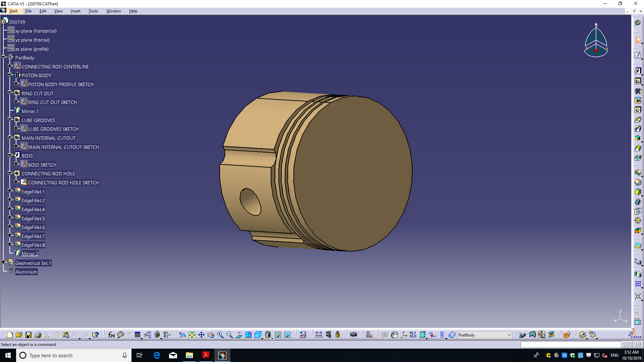Image resolution: width=644 pixels, height=362 pixels.
Task: Open the PartBody body selector dropdown
Action: point(508,335)
